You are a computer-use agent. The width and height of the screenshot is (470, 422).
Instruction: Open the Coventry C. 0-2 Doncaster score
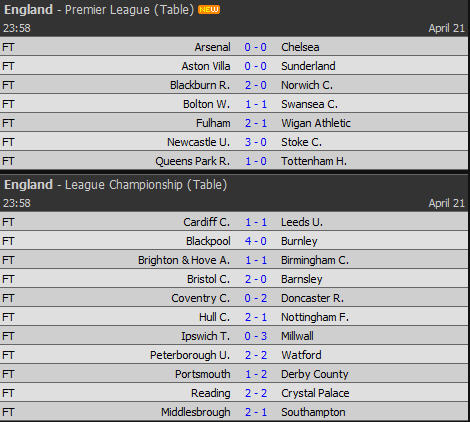click(256, 298)
